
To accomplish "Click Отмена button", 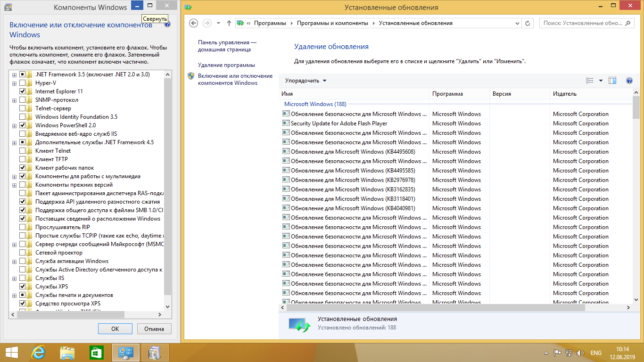I will 154,329.
